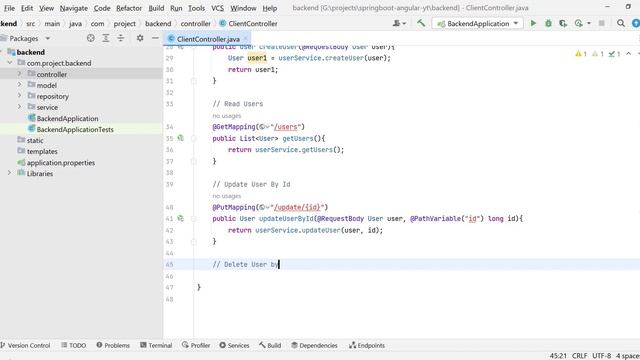The height and width of the screenshot is (360, 640).
Task: Click the green typo checkmark indicator
Action: [614, 53]
